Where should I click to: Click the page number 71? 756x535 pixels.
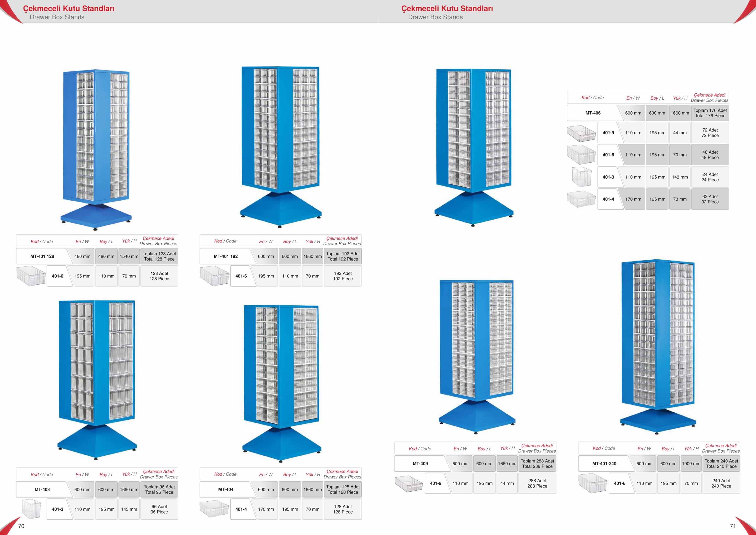coord(733,526)
